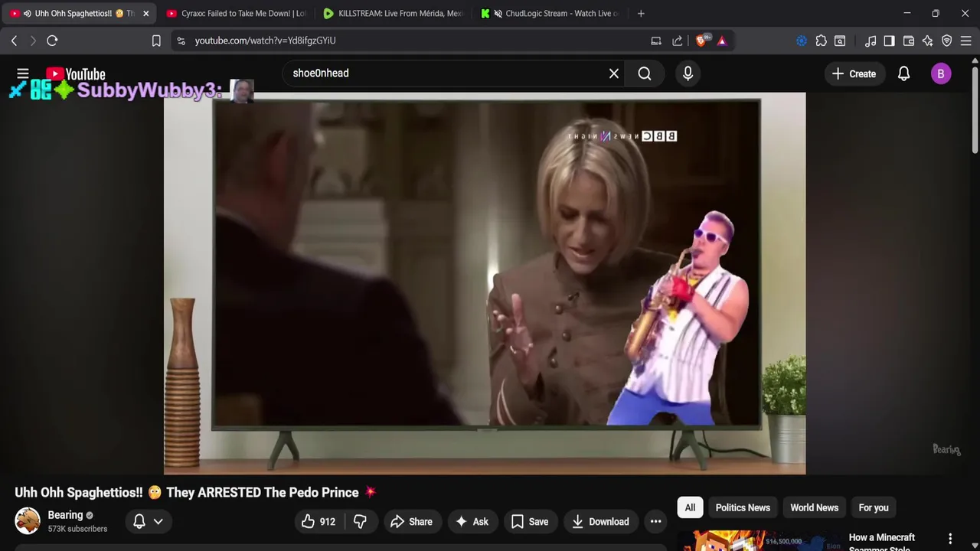Open a new browser tab

point(641,13)
